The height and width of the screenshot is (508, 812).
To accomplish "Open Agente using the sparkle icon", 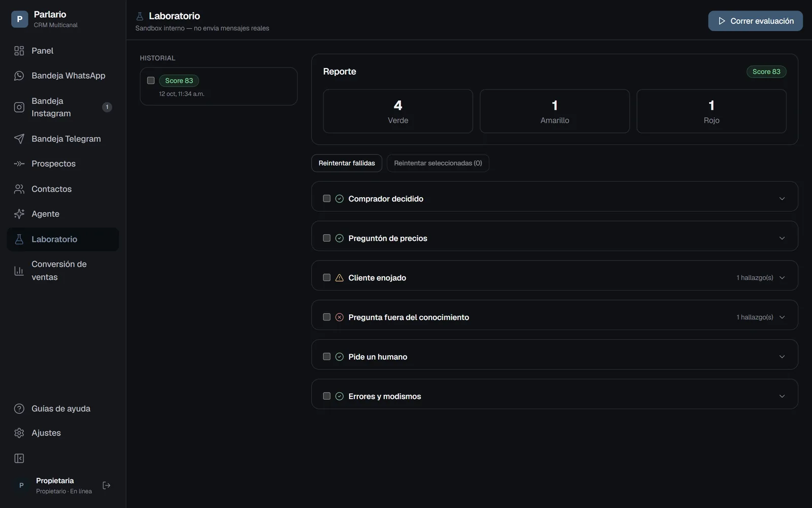I will pyautogui.click(x=19, y=214).
